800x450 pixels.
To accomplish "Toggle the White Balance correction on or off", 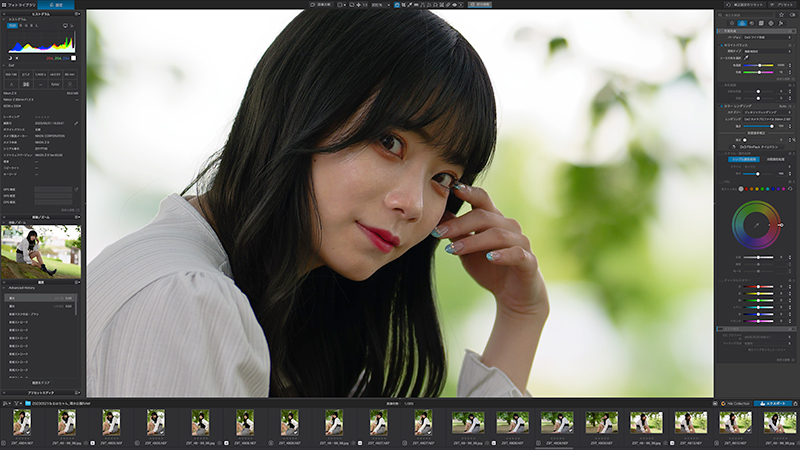I will [x=721, y=45].
